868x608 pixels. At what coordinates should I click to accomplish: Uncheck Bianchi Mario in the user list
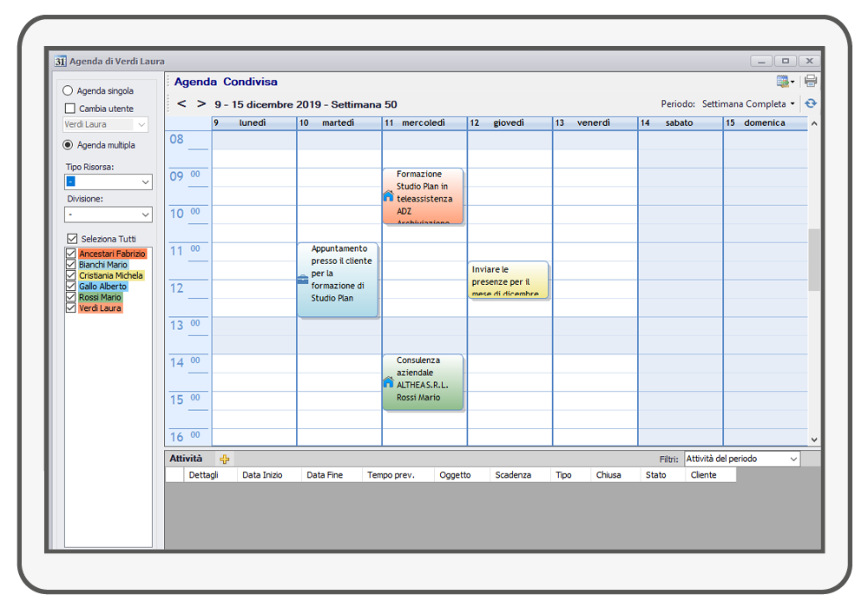pyautogui.click(x=71, y=264)
